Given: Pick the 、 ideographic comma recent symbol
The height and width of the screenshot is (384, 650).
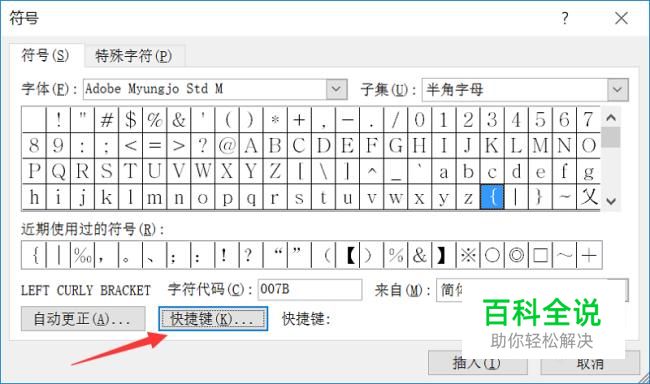Looking at the screenshot, I should pyautogui.click(x=154, y=255).
